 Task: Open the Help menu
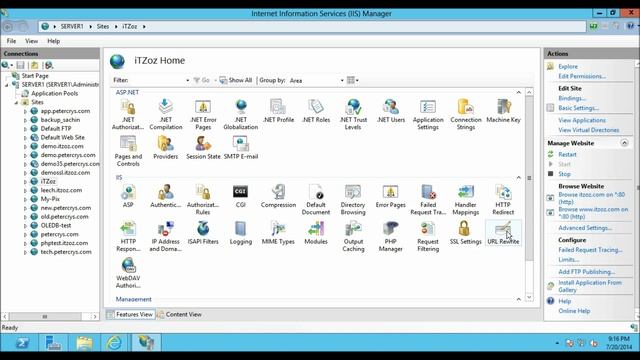coord(53,41)
